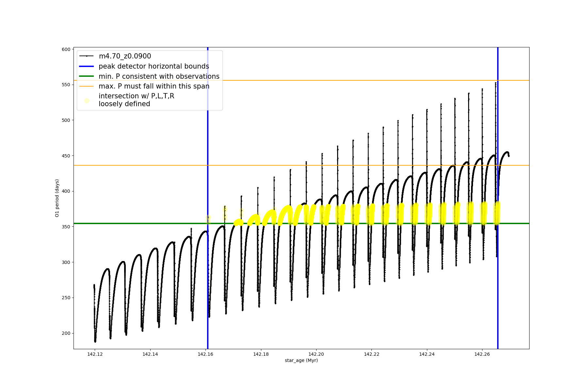Click the O1 period (days) y-axis label
This screenshot has width=588, height=392.
57,198
